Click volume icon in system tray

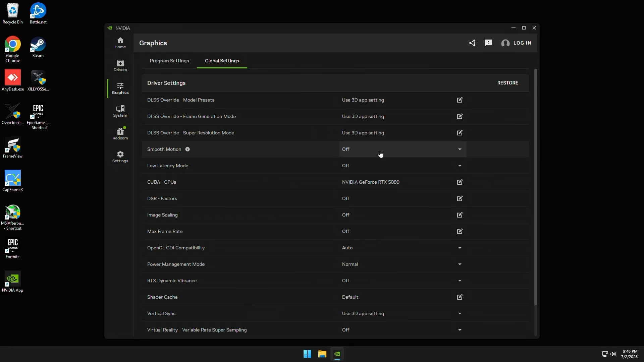[613, 354]
